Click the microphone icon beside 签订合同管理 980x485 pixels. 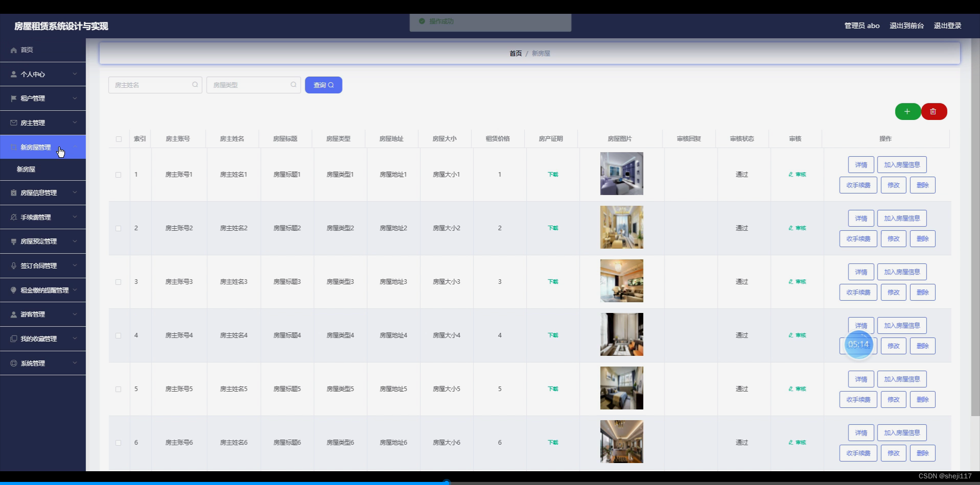13,265
